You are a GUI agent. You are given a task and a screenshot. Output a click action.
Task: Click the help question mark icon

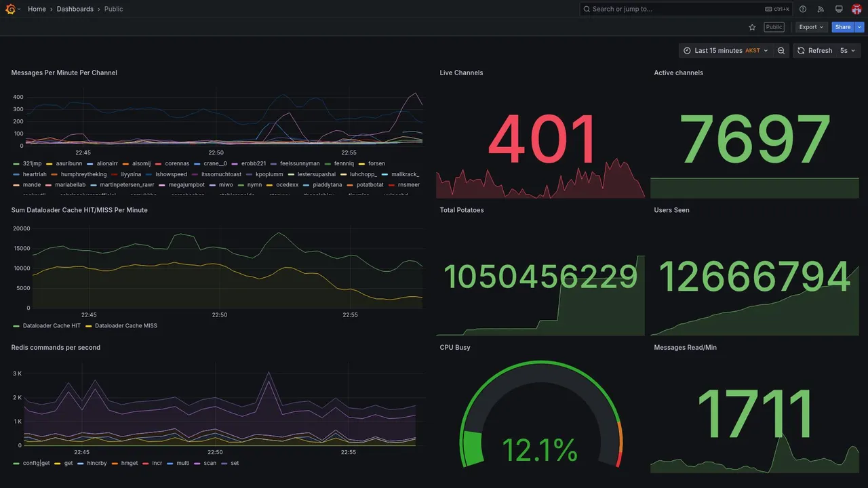pos(803,9)
